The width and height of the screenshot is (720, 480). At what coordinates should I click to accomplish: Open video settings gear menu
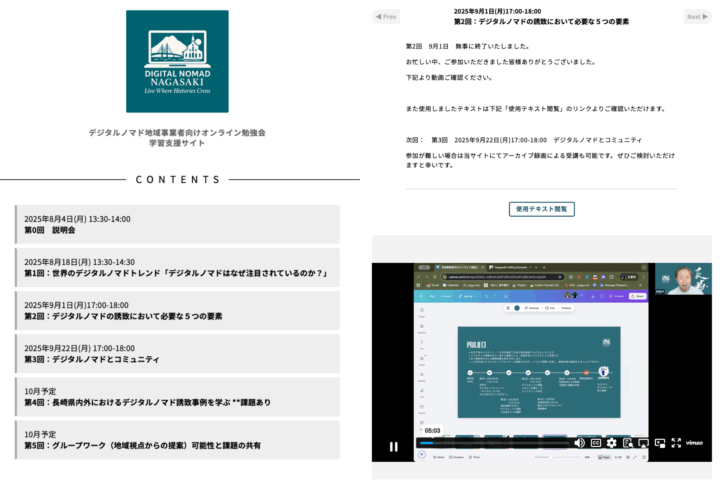pos(612,443)
